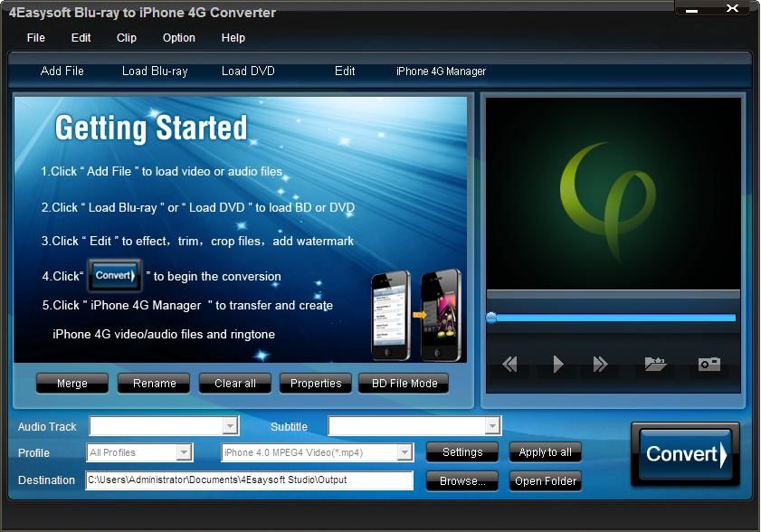Click the Destination path input field
This screenshot has height=532, width=761.
(250, 480)
